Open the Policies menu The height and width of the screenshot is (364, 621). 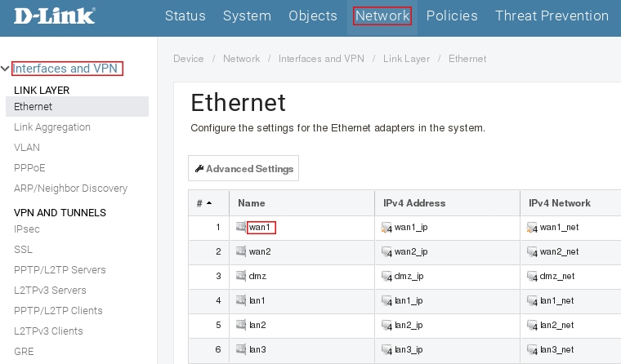[452, 16]
